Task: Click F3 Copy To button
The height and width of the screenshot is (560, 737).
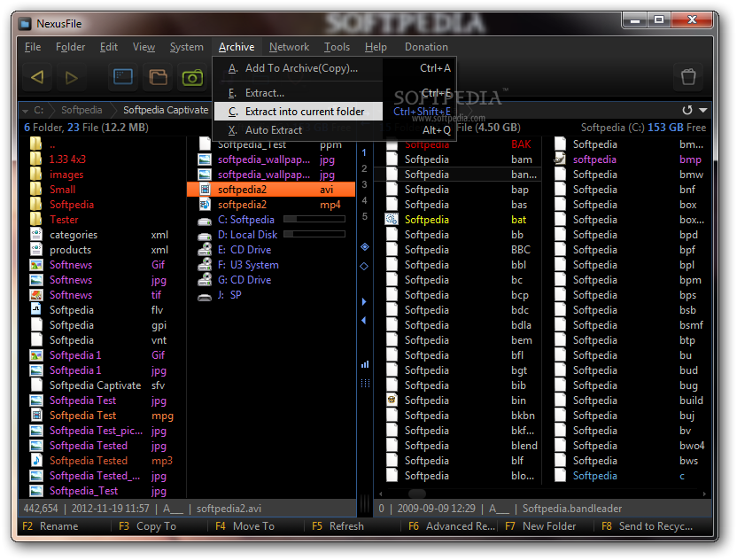Action: pyautogui.click(x=147, y=526)
